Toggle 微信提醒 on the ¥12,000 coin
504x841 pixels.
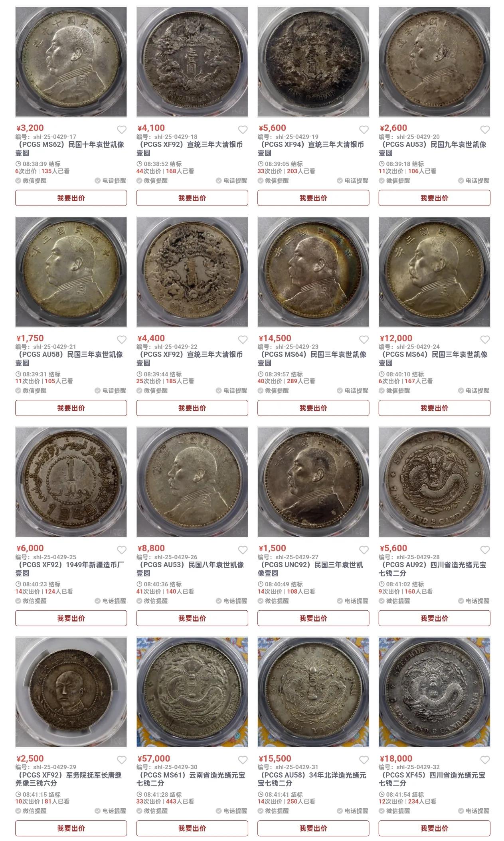point(394,391)
